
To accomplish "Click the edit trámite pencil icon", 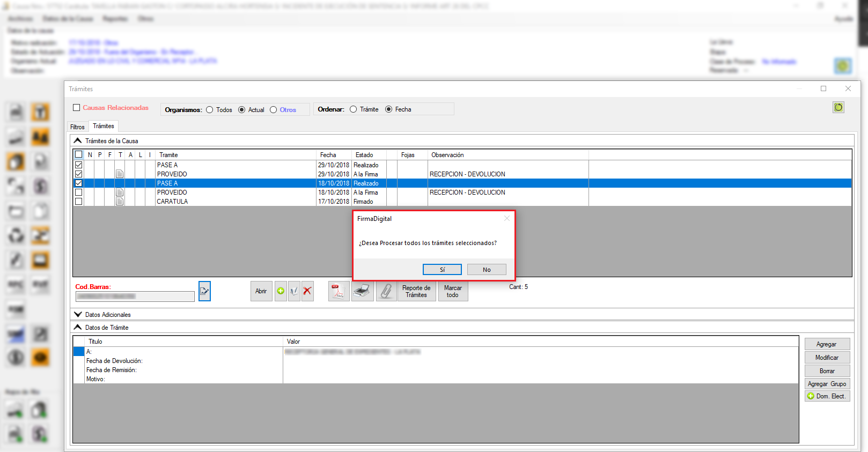I will (x=294, y=291).
